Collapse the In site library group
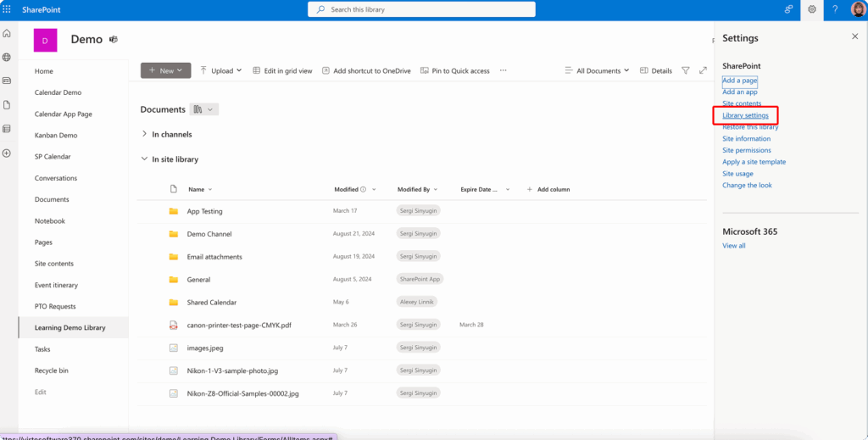The width and height of the screenshot is (868, 440). 144,159
